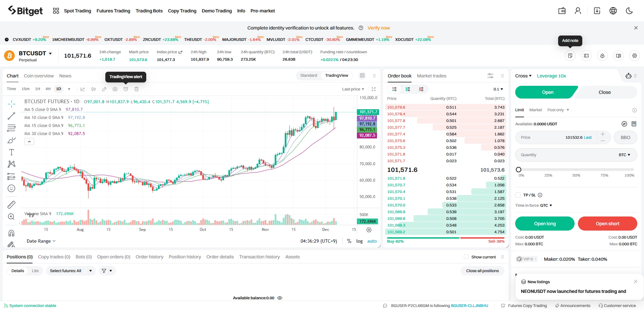Screen dimensions: 644x310
Task: Adjust Leverage 10x setting
Action: click(551, 76)
